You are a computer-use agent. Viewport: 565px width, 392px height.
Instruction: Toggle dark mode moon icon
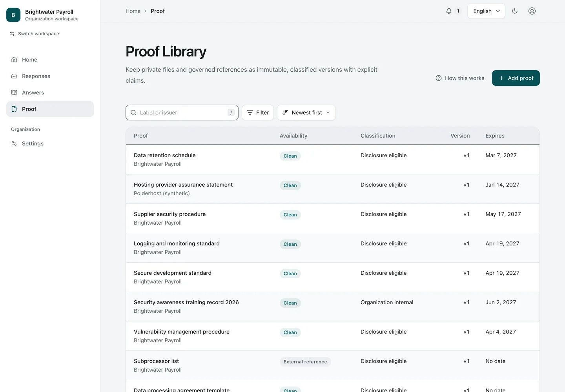515,11
